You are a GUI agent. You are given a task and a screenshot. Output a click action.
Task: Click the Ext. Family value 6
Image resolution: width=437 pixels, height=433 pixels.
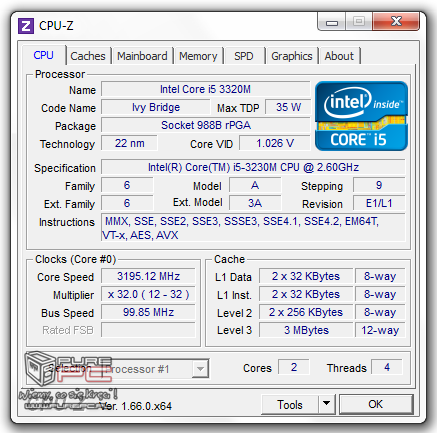(x=127, y=203)
